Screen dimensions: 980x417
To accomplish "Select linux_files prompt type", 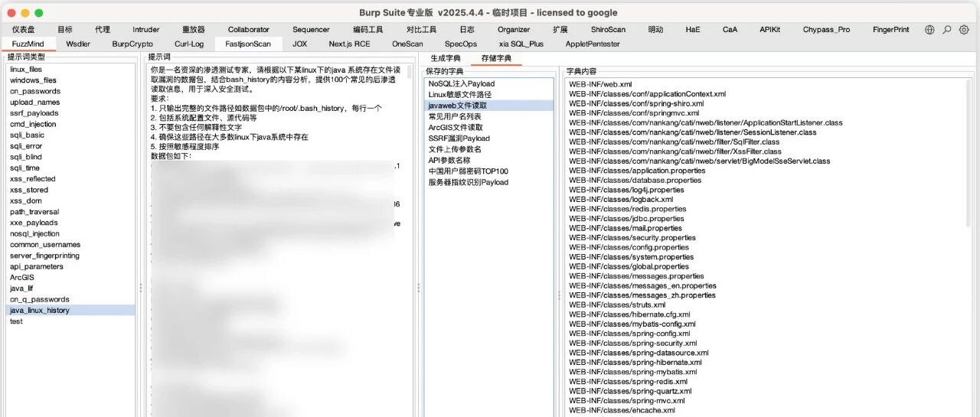I will [70, 69].
